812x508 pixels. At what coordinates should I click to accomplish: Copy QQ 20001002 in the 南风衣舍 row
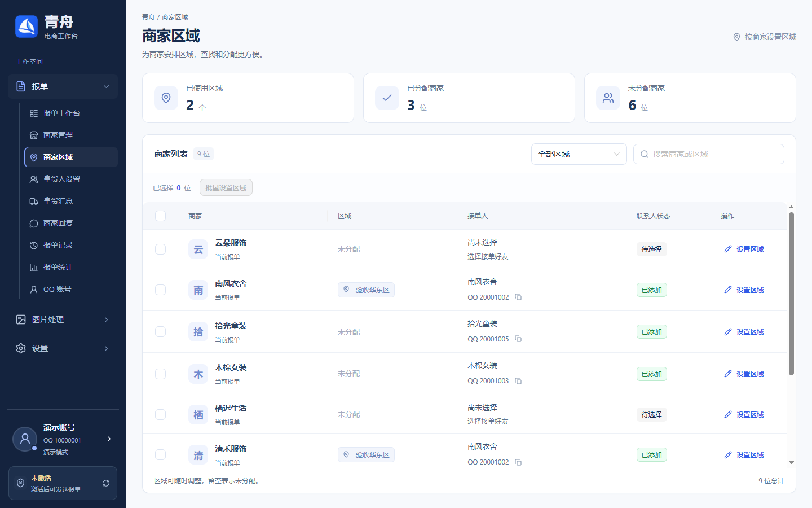pyautogui.click(x=518, y=297)
